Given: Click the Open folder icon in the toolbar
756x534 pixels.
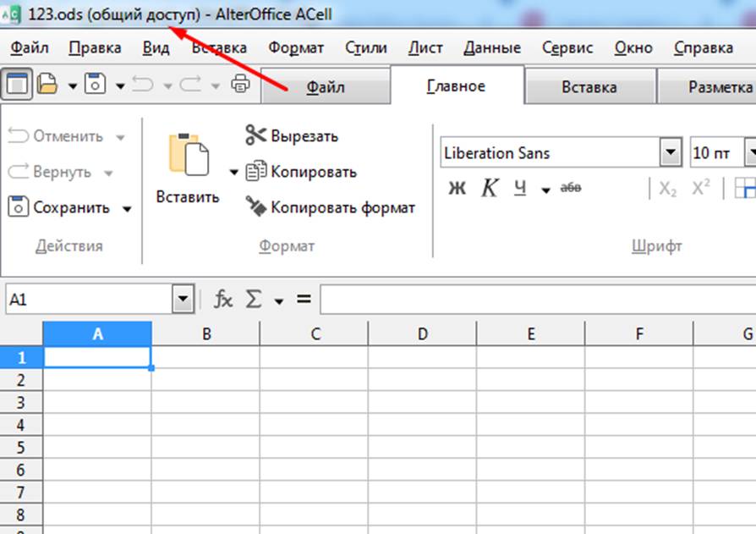Looking at the screenshot, I should [x=47, y=85].
